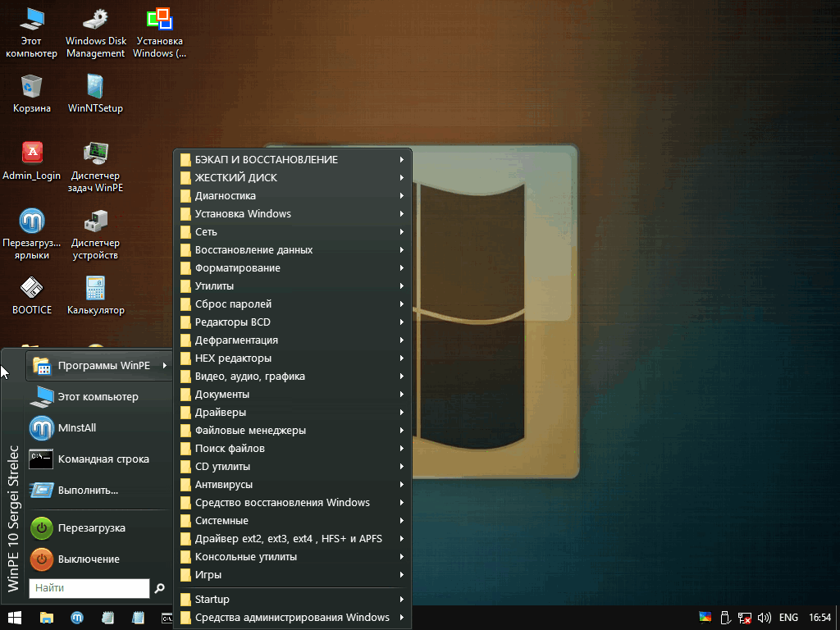Expand the ЖЕСТКИЙ ДИСК submenu arrow
The width and height of the screenshot is (840, 630).
[x=402, y=178]
